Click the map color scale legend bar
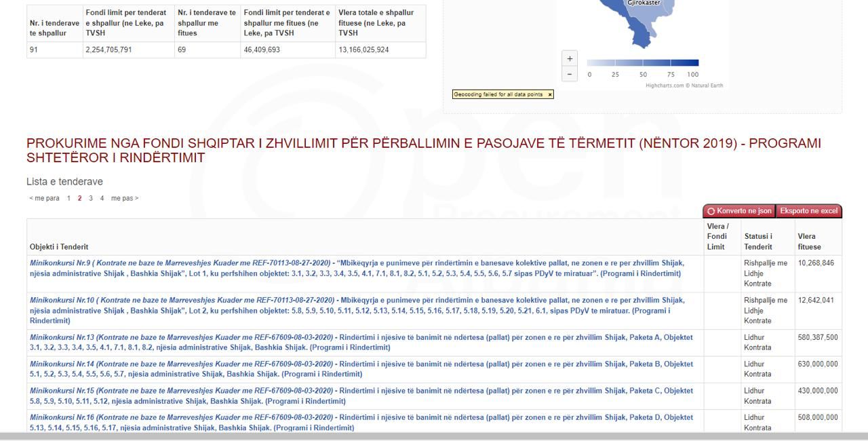868x441 pixels. 642,63
